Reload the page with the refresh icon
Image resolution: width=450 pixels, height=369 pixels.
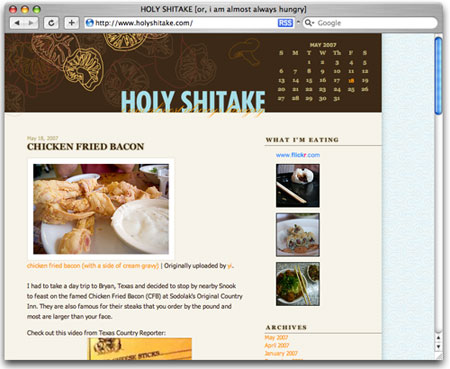tap(51, 23)
